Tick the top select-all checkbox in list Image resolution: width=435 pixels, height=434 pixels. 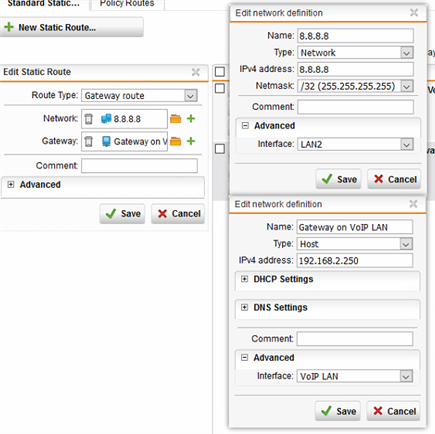(220, 72)
